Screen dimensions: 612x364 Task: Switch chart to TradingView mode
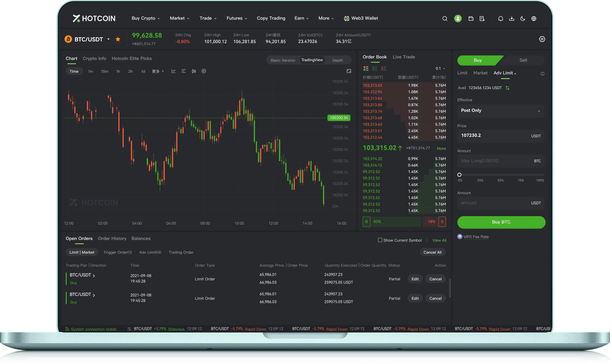312,60
